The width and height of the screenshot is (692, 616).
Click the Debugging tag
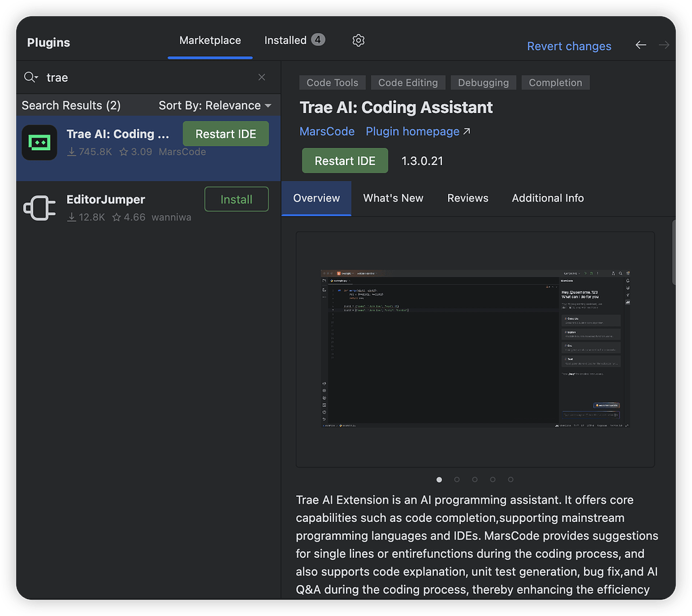(x=483, y=82)
